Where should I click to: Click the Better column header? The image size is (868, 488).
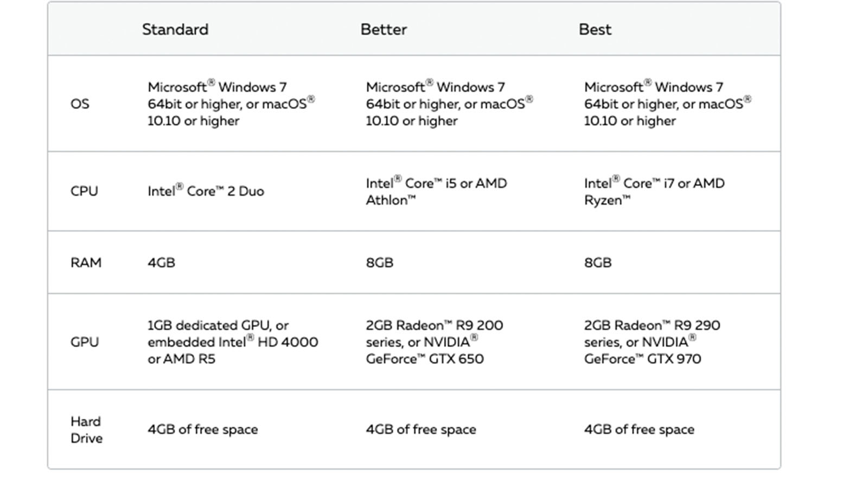(384, 29)
